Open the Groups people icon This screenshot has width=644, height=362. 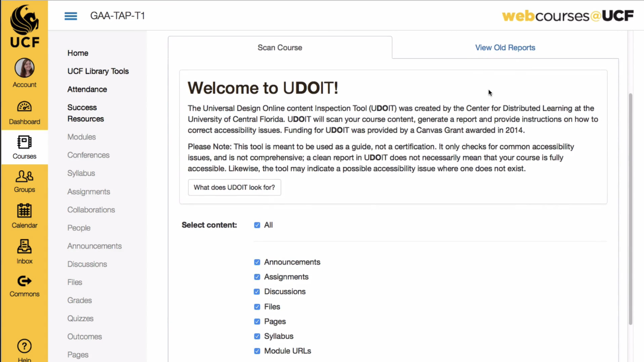(x=25, y=176)
